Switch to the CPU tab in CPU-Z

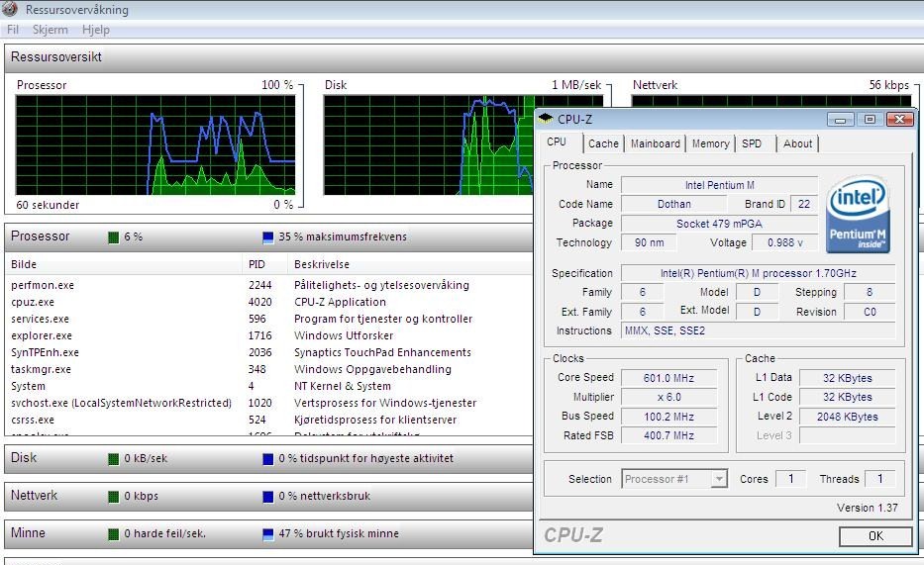557,141
